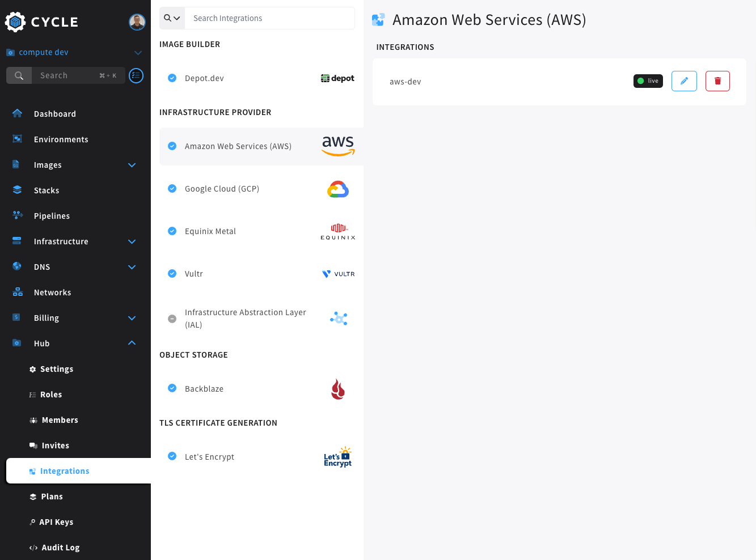Click the pencil edit icon for aws-dev

pos(684,81)
